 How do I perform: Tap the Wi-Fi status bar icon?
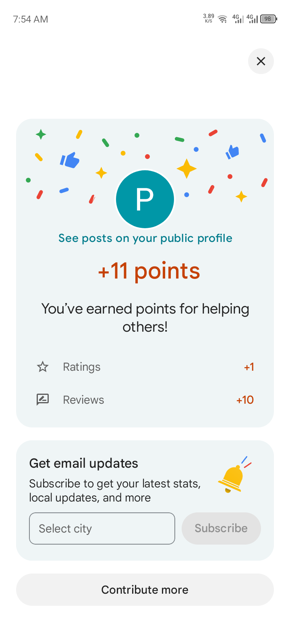(x=222, y=19)
